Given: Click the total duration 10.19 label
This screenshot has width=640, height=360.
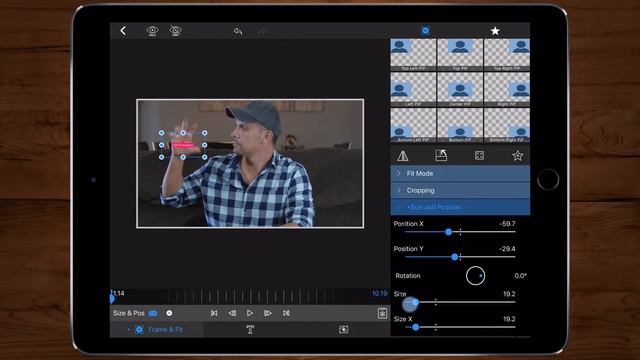Looking at the screenshot, I should (x=379, y=293).
